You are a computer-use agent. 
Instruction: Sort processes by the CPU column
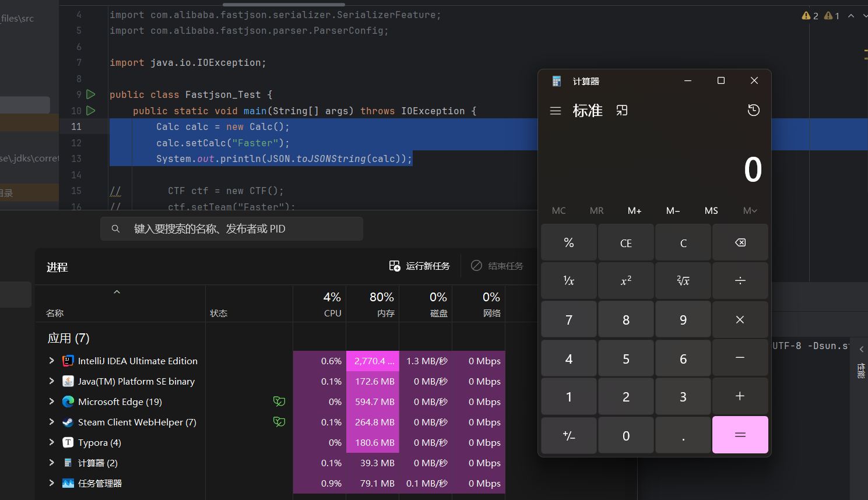[319, 304]
